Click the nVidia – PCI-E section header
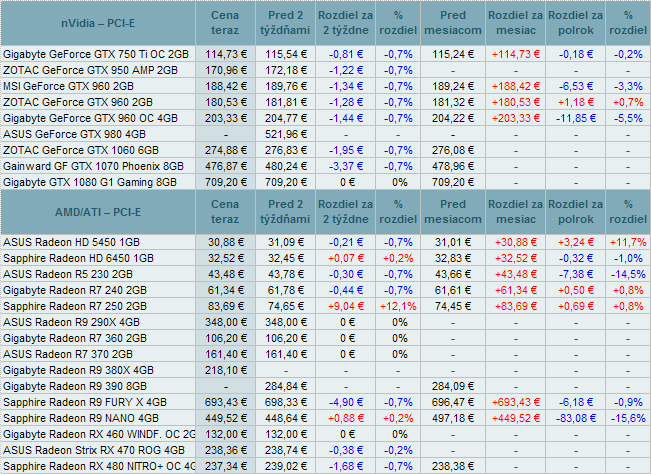The image size is (651, 474). [x=98, y=23]
